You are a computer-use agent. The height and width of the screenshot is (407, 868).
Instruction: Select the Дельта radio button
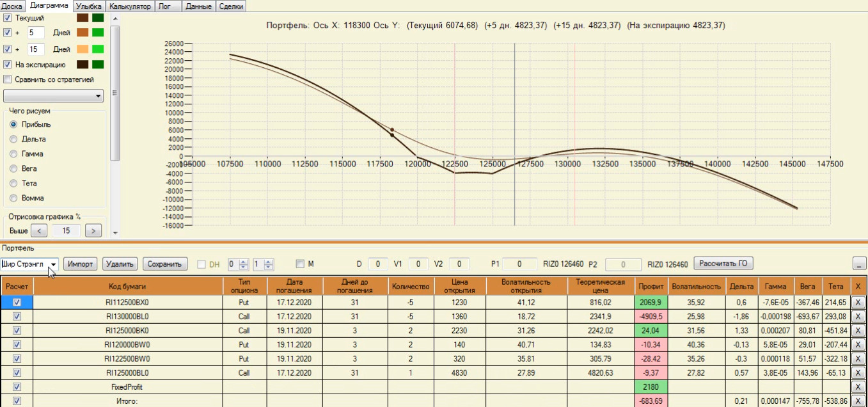(x=13, y=139)
